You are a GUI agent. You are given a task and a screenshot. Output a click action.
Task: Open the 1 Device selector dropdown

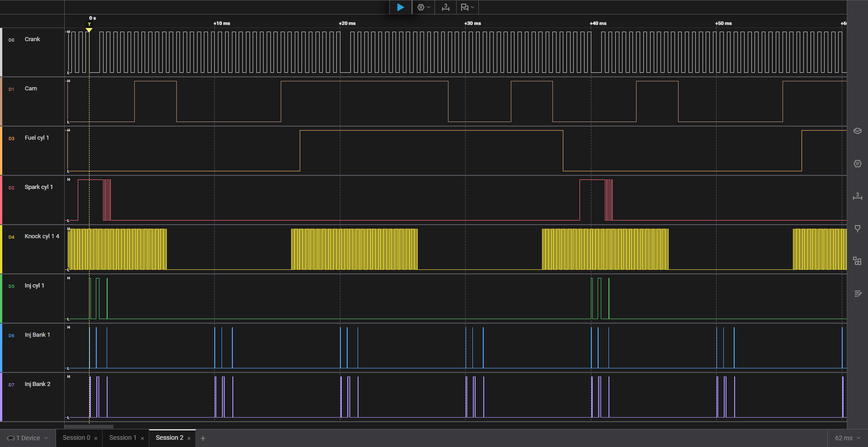28,438
